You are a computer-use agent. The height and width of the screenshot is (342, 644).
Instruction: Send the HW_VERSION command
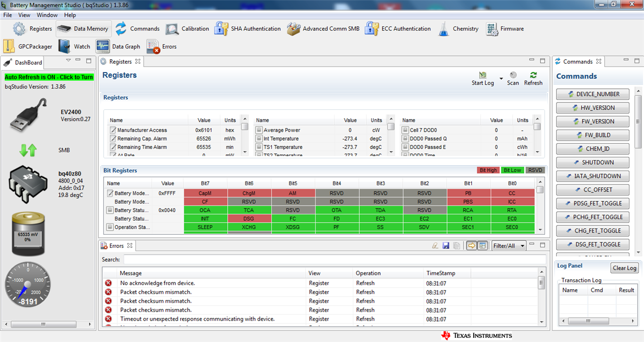coord(592,108)
